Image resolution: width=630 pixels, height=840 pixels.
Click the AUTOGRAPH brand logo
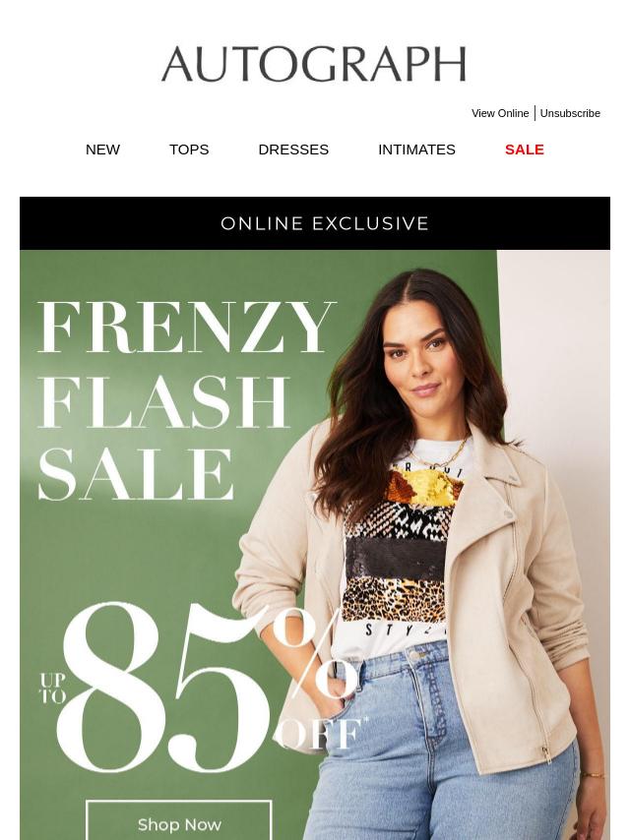coord(314,64)
